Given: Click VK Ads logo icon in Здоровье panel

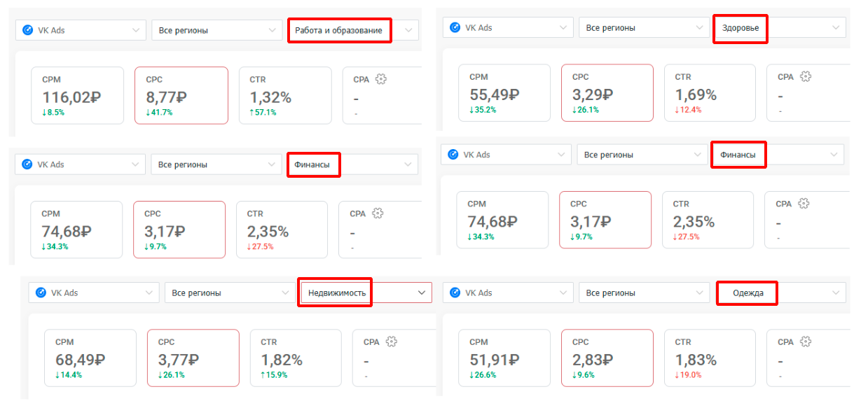Looking at the screenshot, I should pyautogui.click(x=455, y=27).
